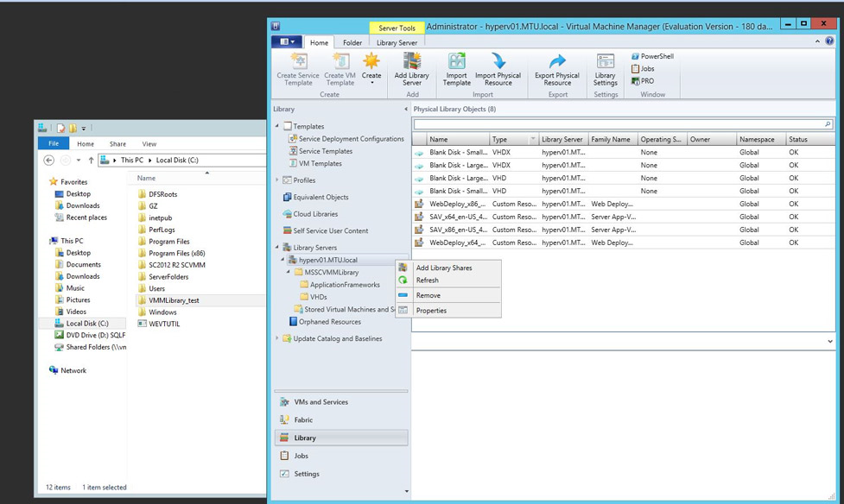Open the VMs and Services workspace

(320, 402)
